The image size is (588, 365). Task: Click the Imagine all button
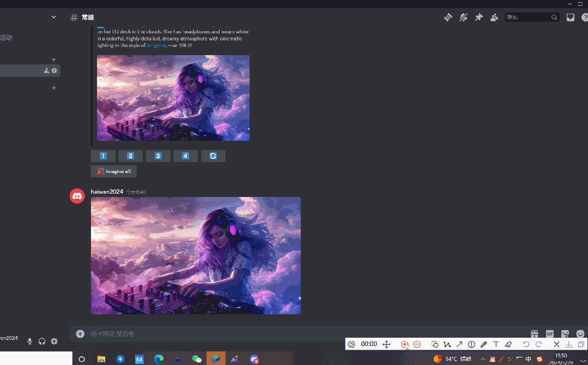(x=114, y=171)
